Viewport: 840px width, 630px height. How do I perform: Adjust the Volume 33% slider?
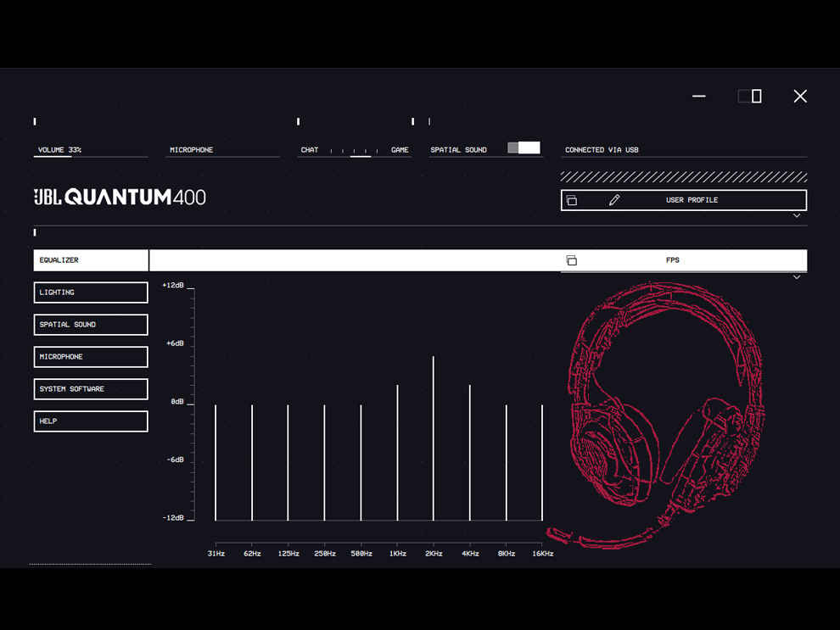click(x=91, y=156)
